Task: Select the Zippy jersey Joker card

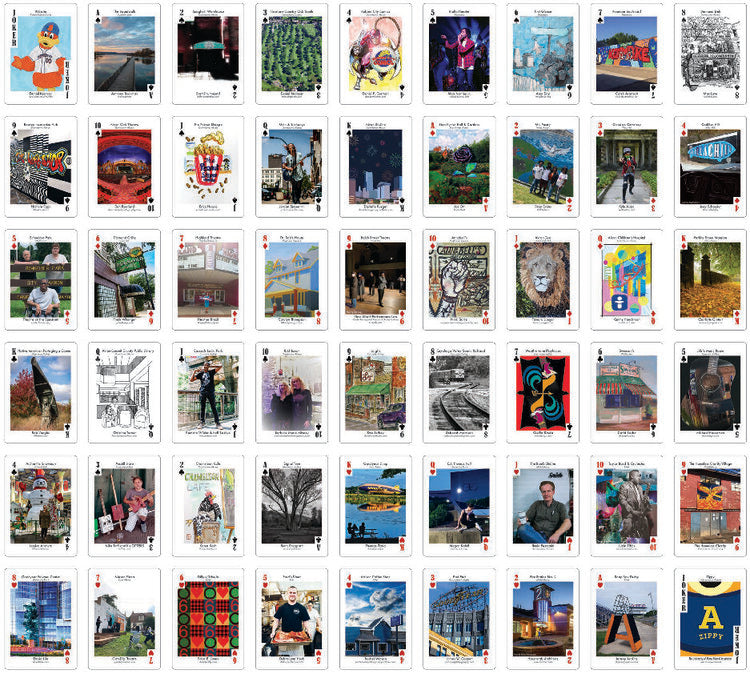Action: point(710,619)
